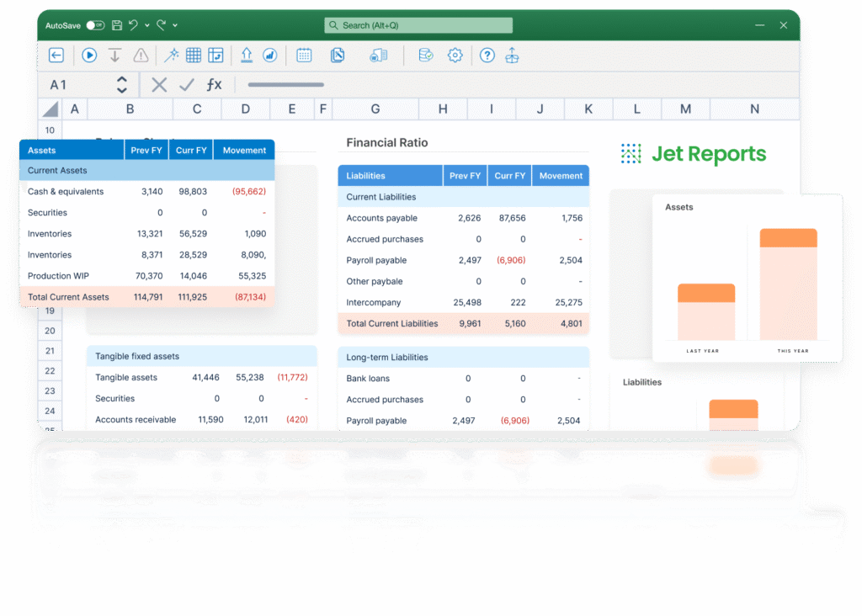
Task: Click the Save floppy disk icon
Action: (x=117, y=25)
